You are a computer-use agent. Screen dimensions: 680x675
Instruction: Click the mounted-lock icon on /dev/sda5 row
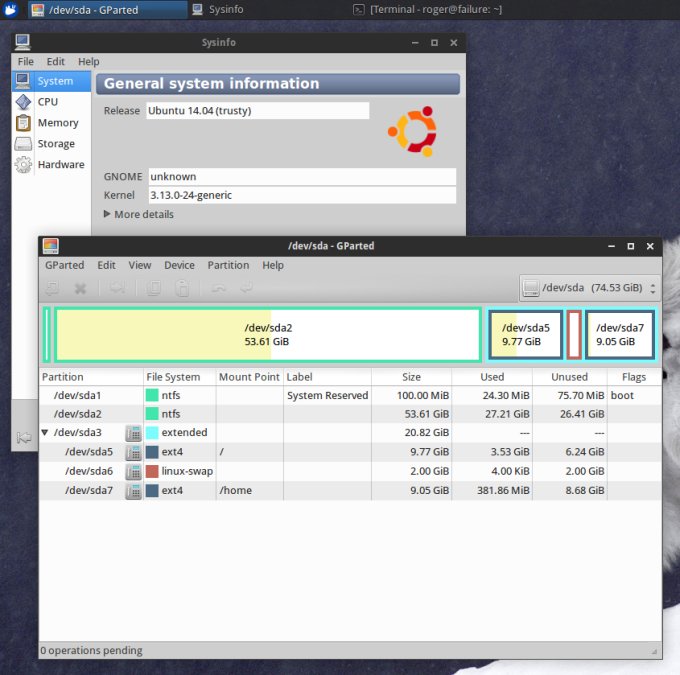[x=134, y=452]
